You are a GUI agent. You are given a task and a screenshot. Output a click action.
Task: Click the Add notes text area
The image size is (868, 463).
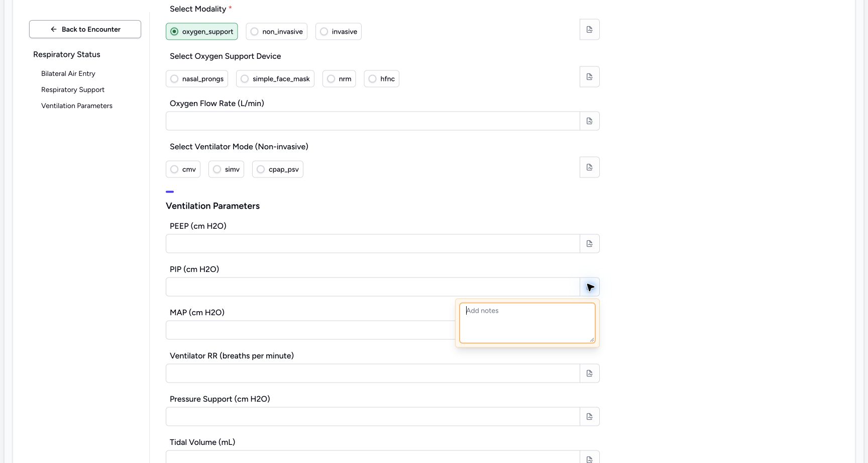(x=527, y=323)
